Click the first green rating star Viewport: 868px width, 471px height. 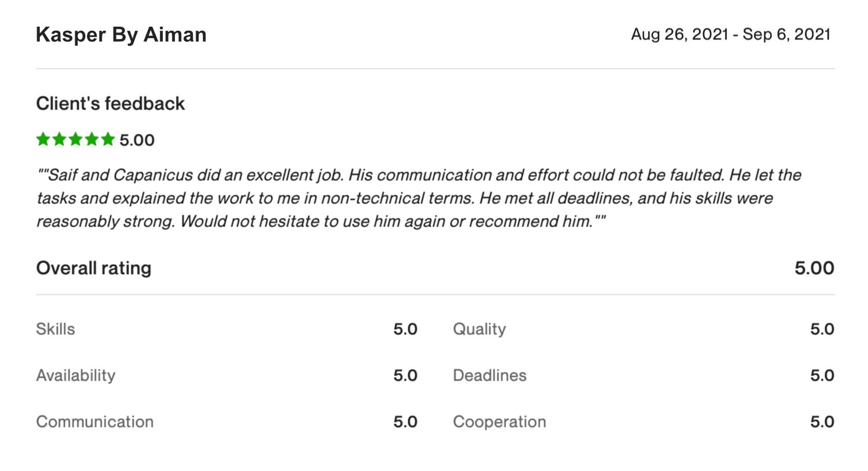pyautogui.click(x=43, y=139)
